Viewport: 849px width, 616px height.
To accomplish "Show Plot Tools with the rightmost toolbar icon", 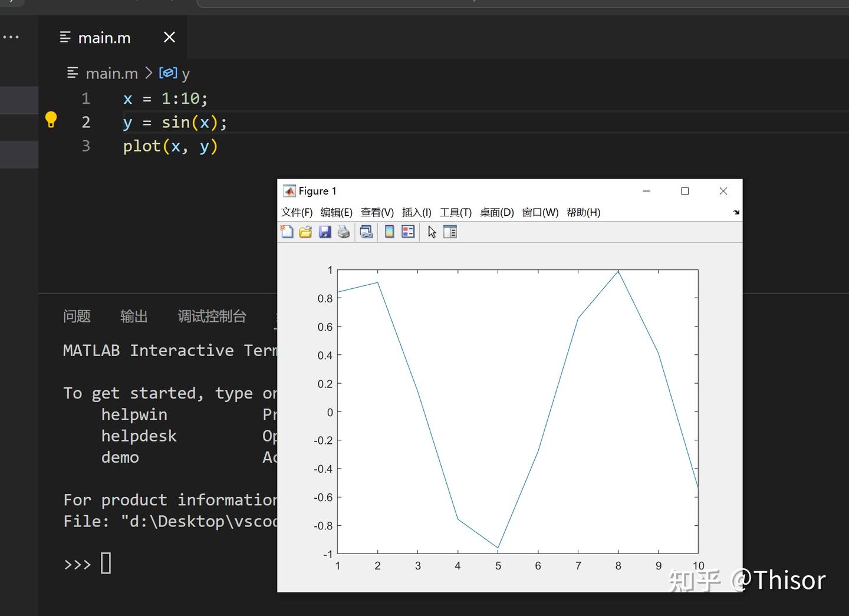I will 450,232.
